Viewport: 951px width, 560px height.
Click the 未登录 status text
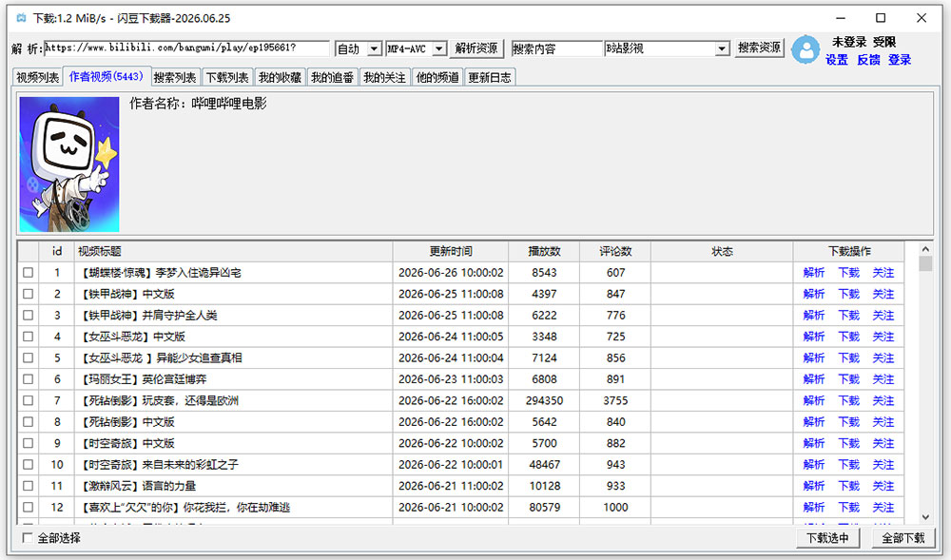coord(849,42)
